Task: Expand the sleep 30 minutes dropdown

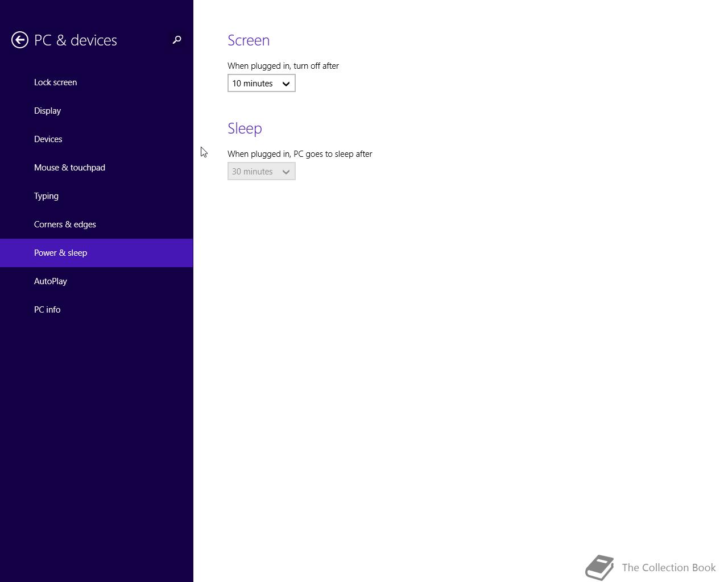Action: click(262, 171)
